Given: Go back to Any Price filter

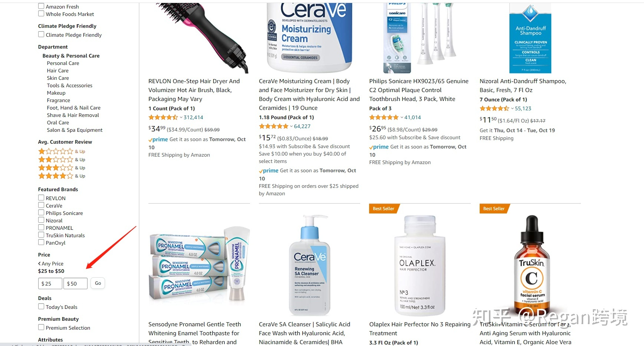Looking at the screenshot, I should [x=51, y=264].
